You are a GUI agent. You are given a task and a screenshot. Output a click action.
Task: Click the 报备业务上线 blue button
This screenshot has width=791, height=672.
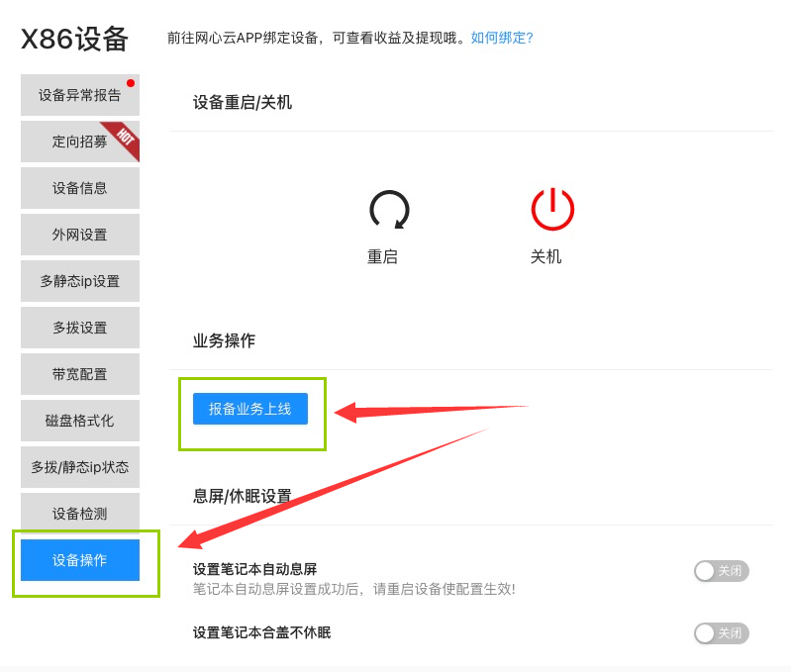pyautogui.click(x=250, y=409)
